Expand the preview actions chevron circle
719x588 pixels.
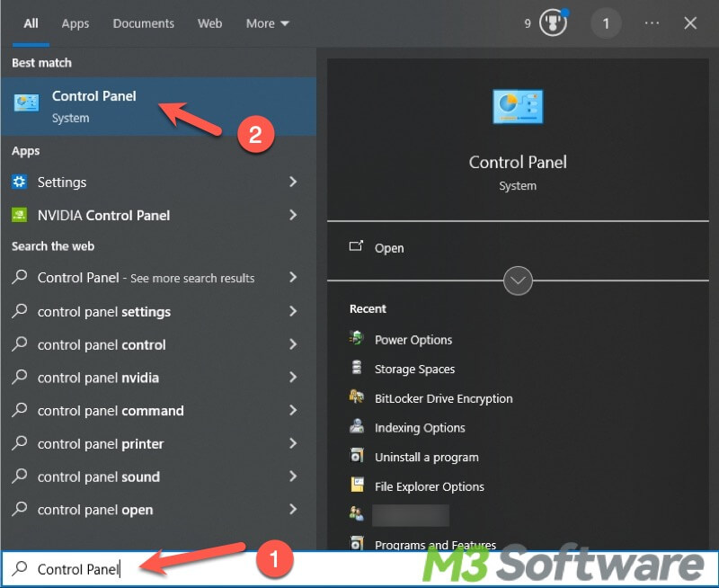click(518, 281)
